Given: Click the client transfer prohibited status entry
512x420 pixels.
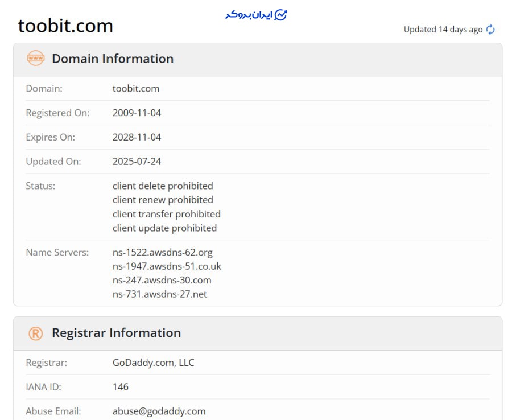Looking at the screenshot, I should click(x=166, y=214).
